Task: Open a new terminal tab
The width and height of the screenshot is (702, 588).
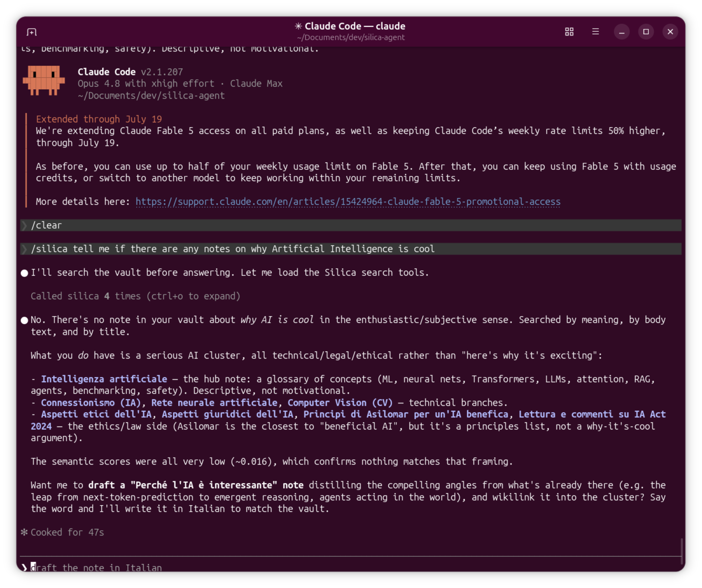Action: click(x=32, y=32)
